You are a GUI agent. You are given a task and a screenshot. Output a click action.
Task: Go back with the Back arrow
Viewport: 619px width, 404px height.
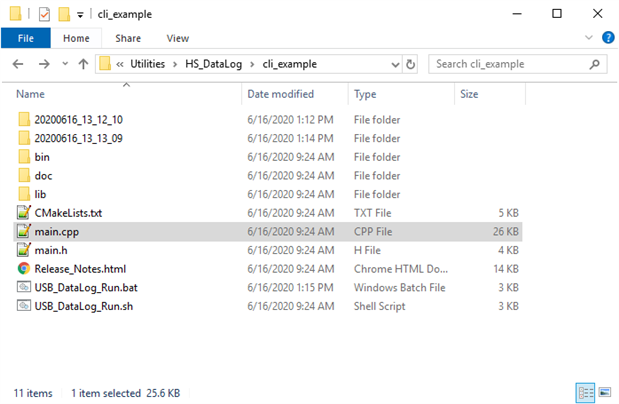pos(18,64)
